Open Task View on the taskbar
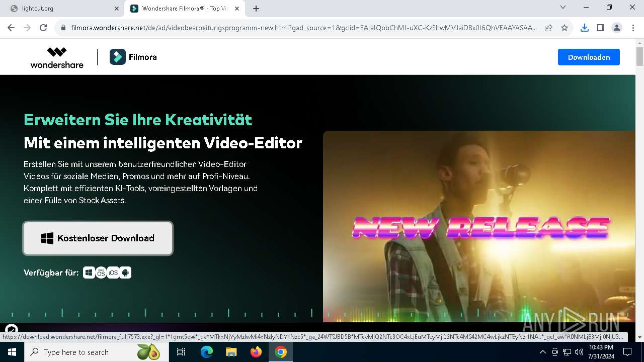The width and height of the screenshot is (644, 362). (x=181, y=352)
